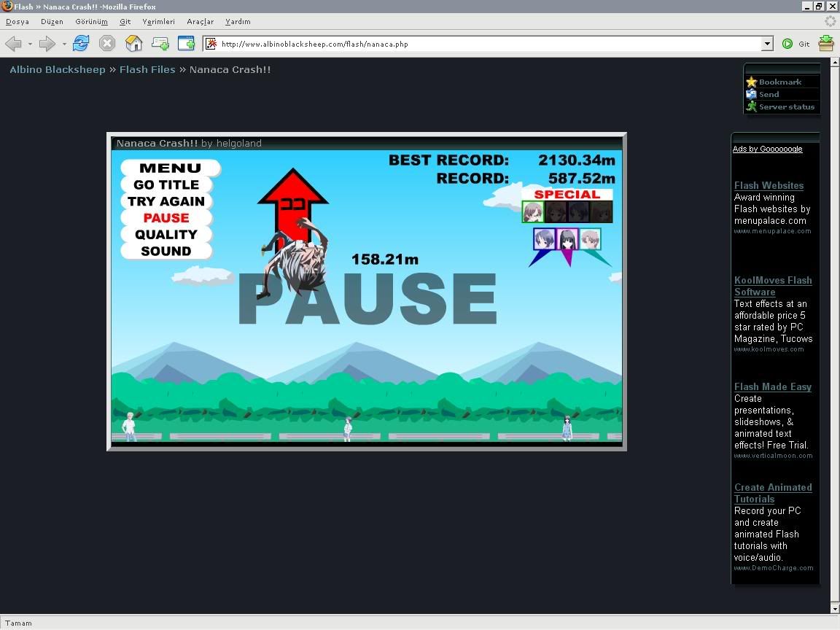The height and width of the screenshot is (630, 840).
Task: Click the purple-framed character portrait
Action: (x=567, y=239)
